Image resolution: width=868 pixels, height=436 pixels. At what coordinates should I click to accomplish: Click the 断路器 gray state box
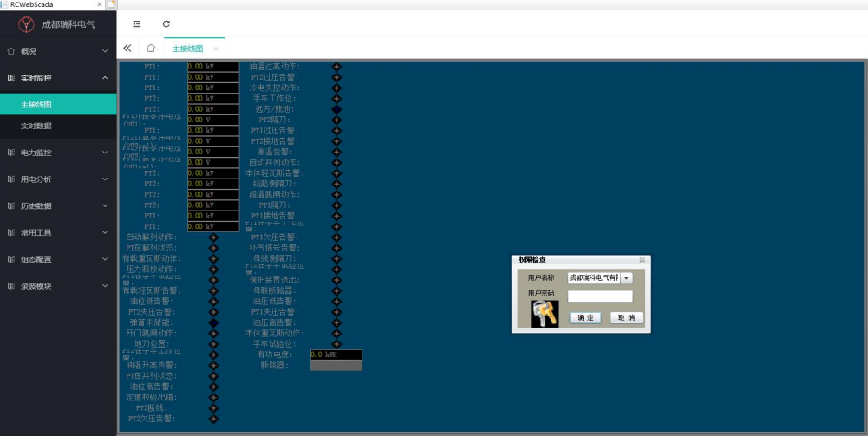pos(336,366)
